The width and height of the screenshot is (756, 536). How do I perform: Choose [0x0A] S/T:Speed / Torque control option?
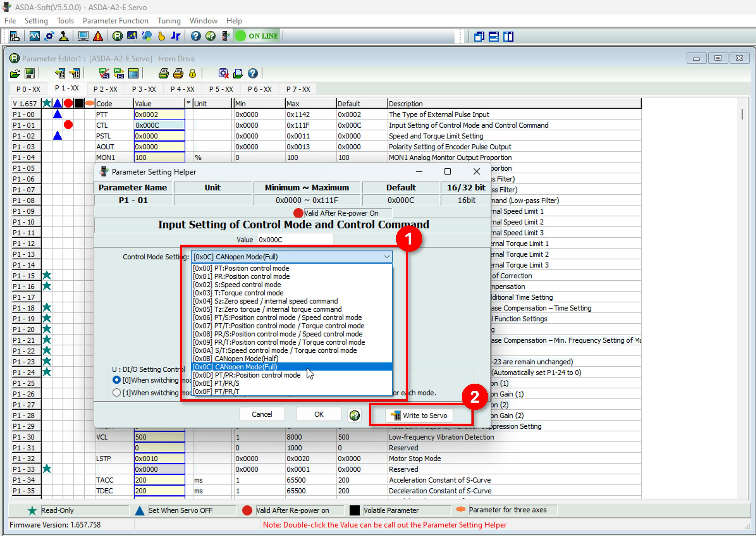292,350
